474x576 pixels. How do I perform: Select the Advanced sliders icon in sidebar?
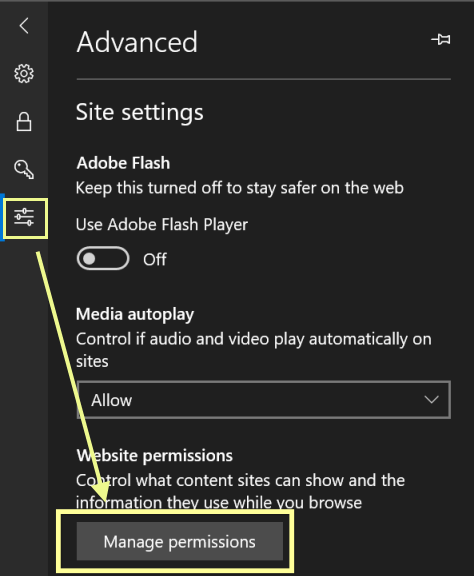24,217
